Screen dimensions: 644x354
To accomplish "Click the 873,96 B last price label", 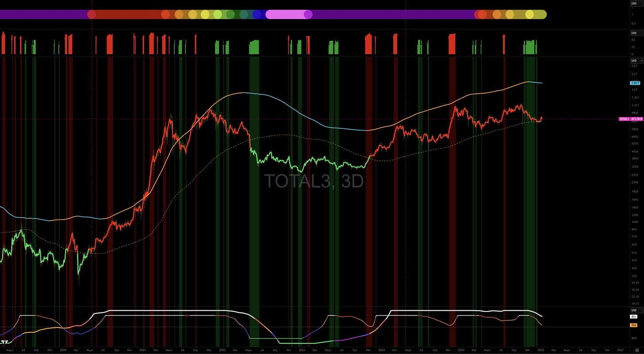I will point(637,119).
